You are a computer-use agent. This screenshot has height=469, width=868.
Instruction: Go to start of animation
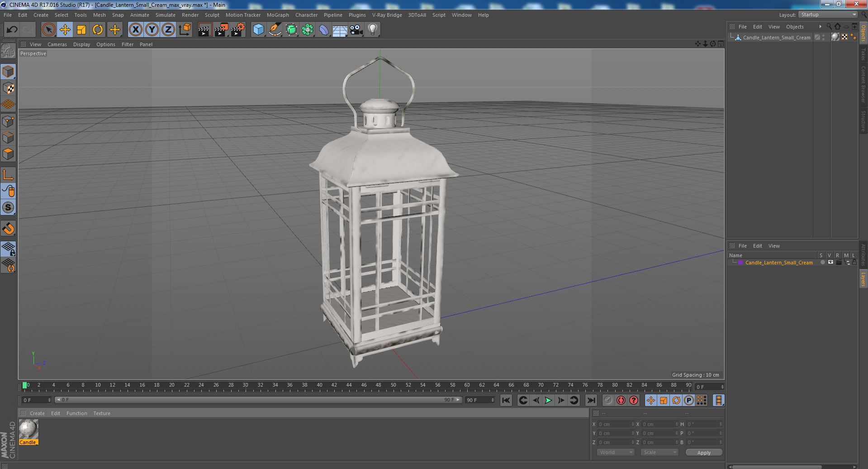[x=506, y=400]
